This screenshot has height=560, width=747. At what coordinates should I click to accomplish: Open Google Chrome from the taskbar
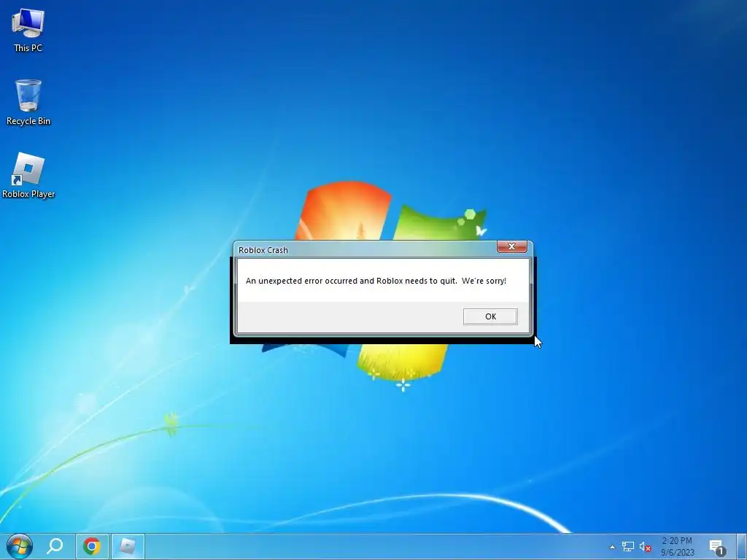point(91,546)
